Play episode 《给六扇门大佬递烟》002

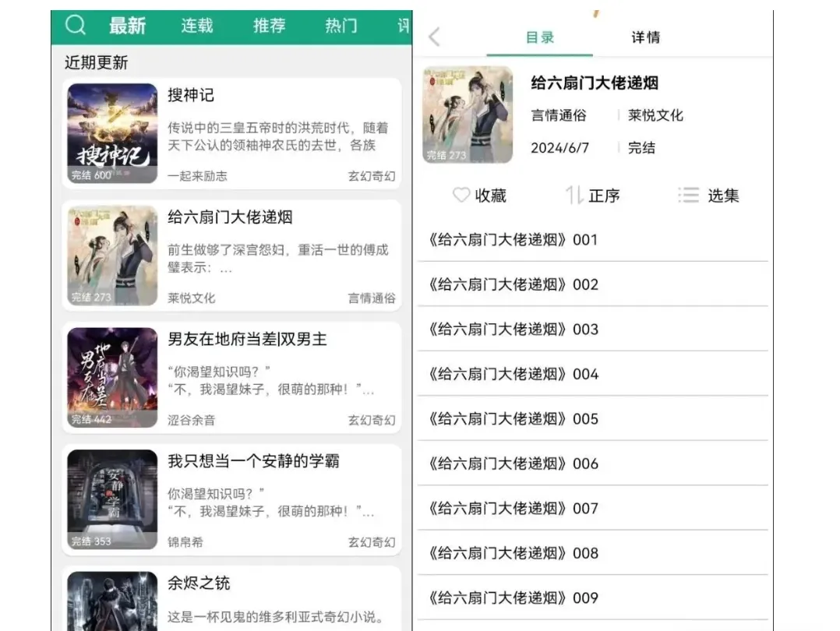tap(593, 284)
